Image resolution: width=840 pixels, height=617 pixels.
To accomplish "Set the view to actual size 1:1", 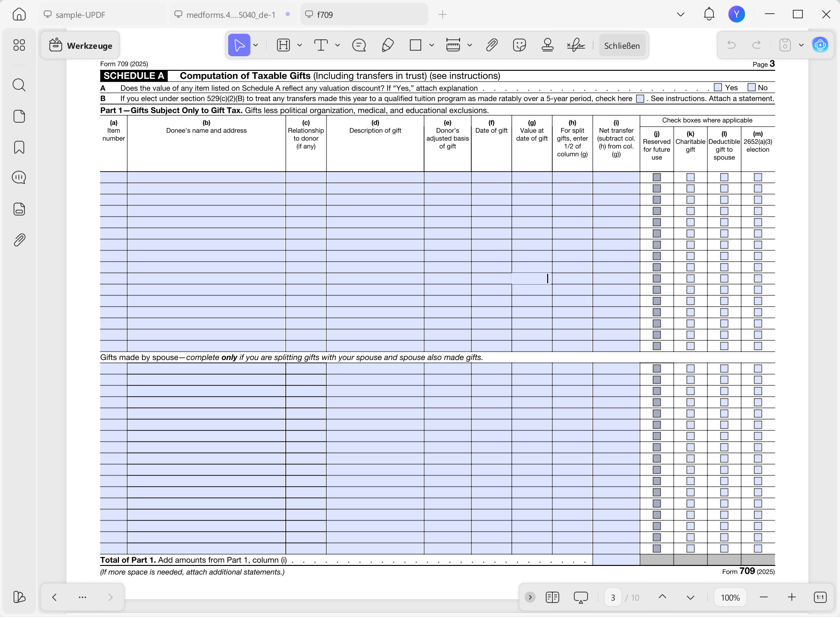I will [820, 597].
